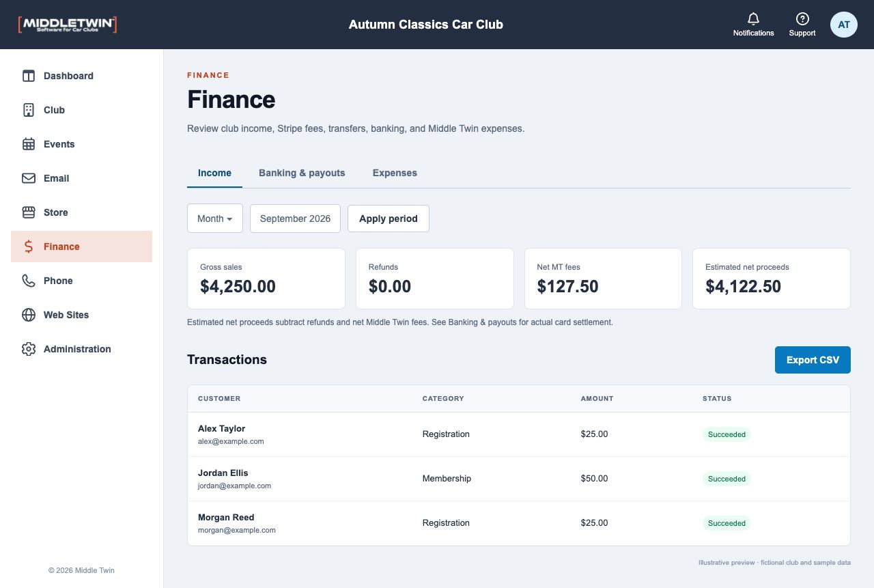Expand the Month period dropdown
The image size is (874, 588).
click(215, 219)
